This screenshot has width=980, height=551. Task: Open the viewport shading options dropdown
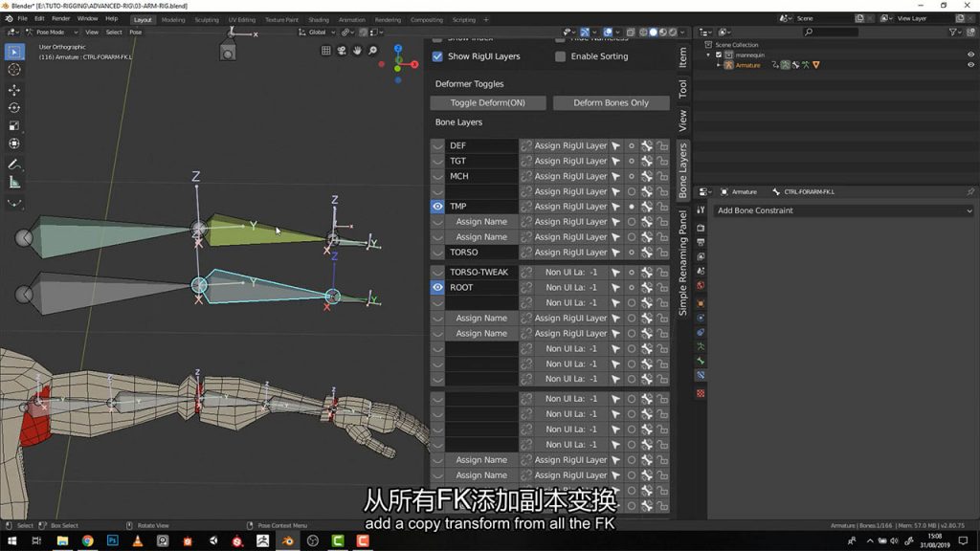[x=682, y=32]
